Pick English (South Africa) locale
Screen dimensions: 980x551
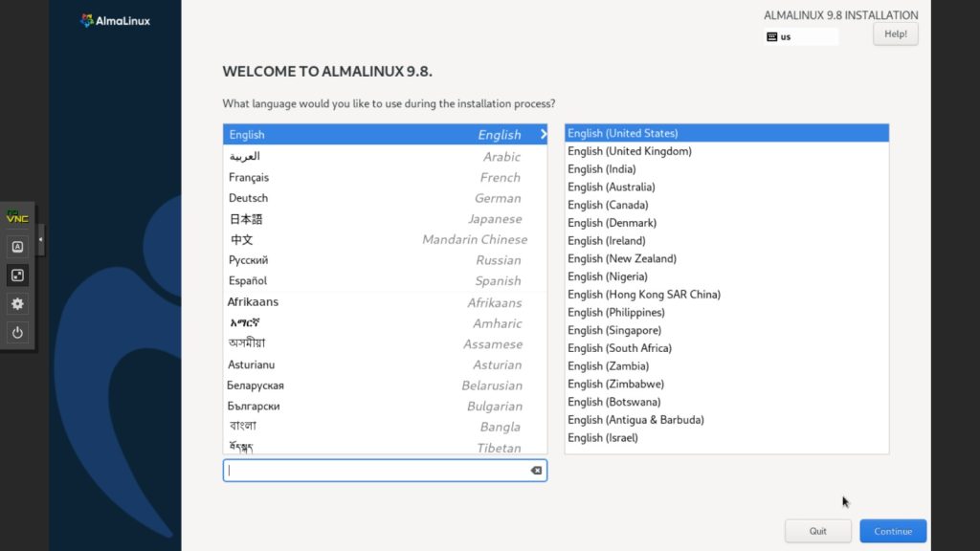coord(726,348)
